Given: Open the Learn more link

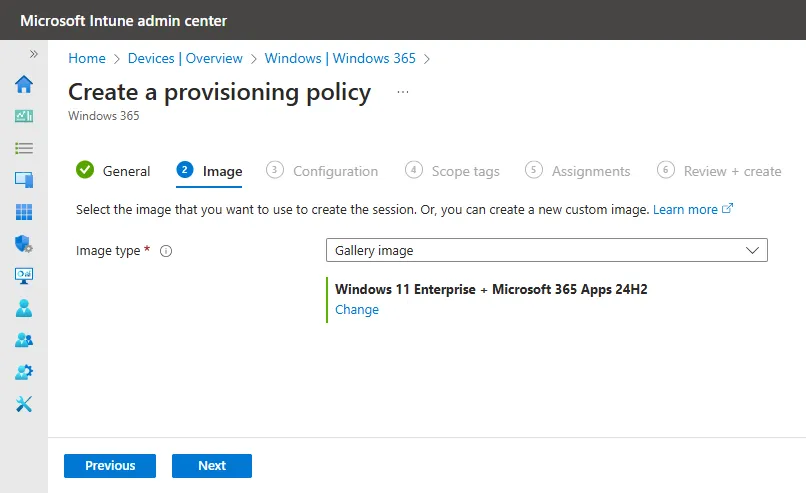Looking at the screenshot, I should (x=692, y=209).
